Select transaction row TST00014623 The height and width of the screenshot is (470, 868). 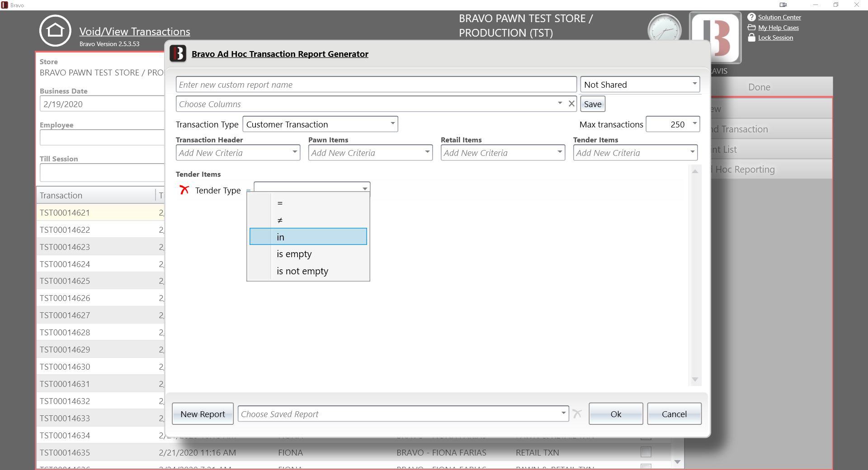tap(100, 247)
